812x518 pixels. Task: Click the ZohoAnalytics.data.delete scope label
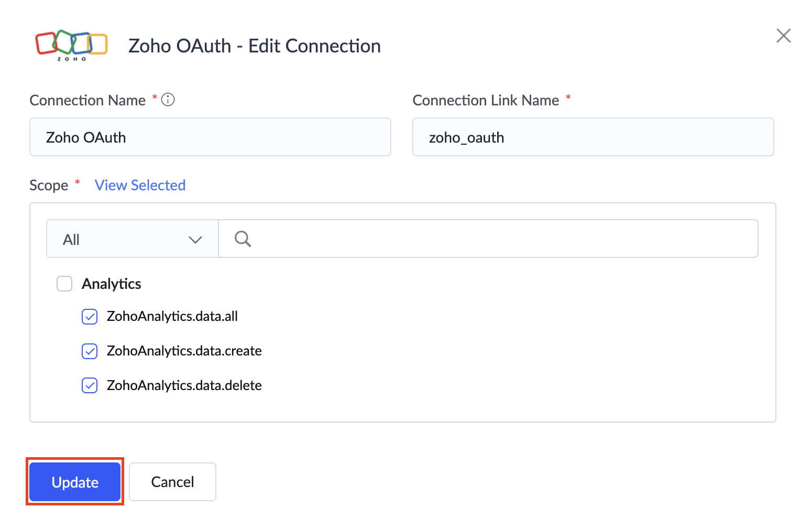pos(184,386)
